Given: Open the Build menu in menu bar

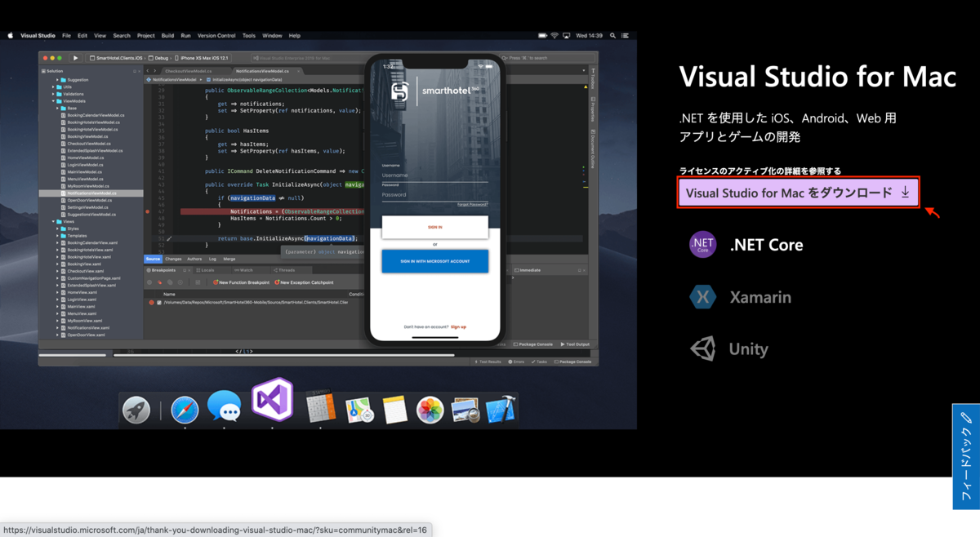Looking at the screenshot, I should (167, 36).
